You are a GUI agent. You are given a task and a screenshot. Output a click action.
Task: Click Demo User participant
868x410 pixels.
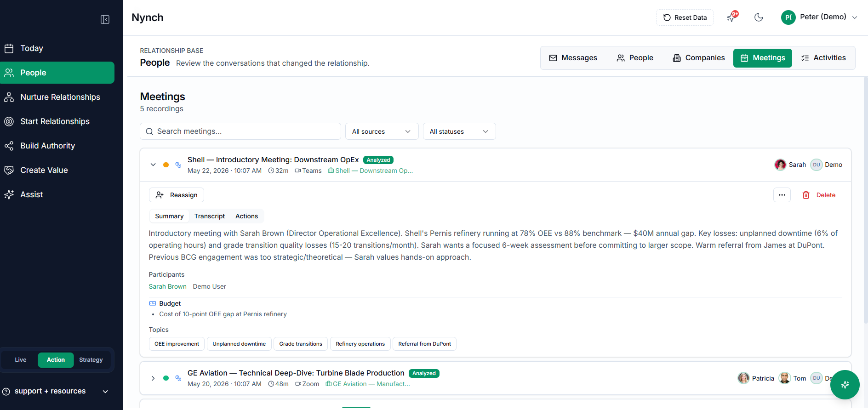210,286
